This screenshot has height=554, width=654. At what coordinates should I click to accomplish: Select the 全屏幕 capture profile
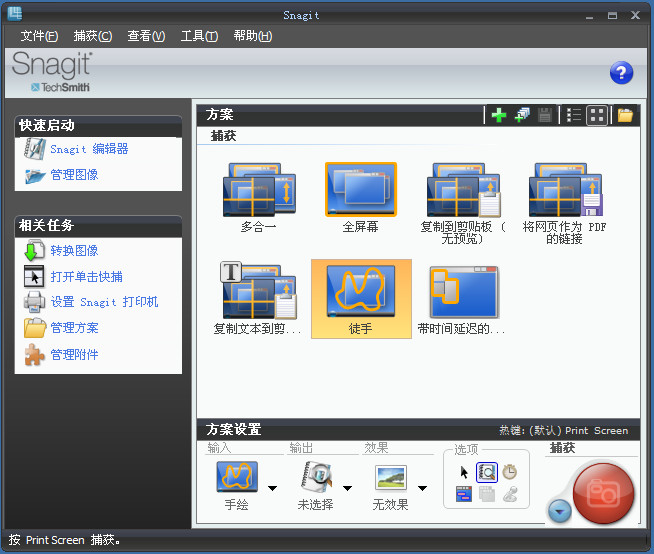point(360,198)
